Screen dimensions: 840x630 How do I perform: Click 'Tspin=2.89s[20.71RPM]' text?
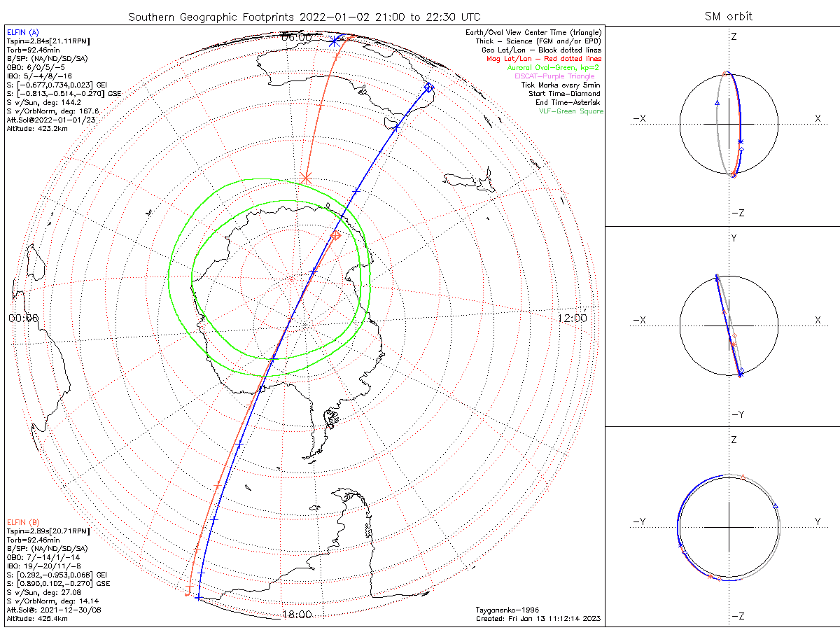pos(48,531)
